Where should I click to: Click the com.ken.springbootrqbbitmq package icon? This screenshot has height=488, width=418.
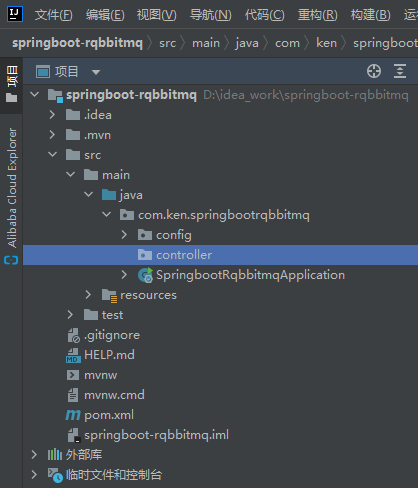[x=127, y=215]
